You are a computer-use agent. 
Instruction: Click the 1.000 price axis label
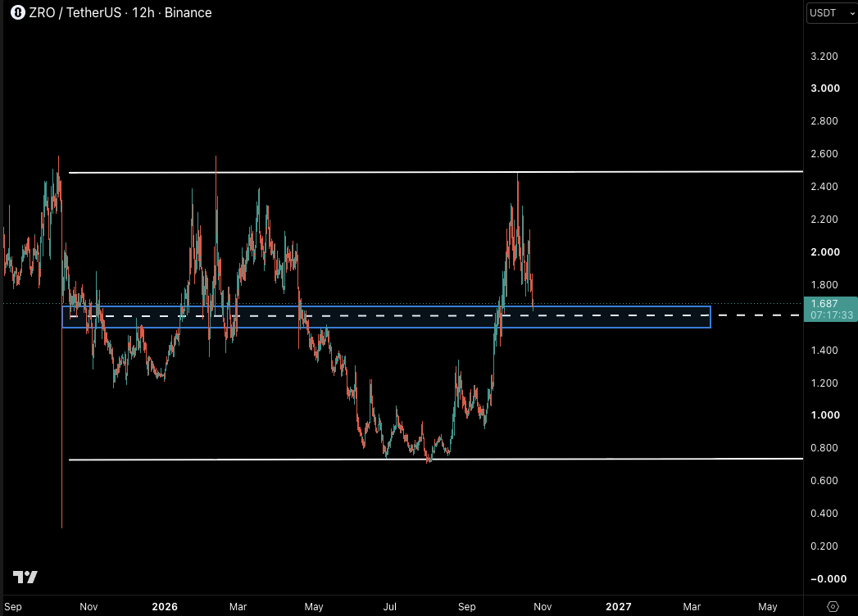(x=825, y=415)
